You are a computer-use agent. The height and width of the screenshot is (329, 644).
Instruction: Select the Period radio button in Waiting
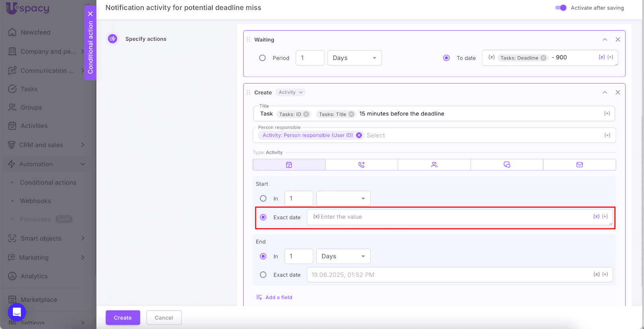(x=262, y=58)
